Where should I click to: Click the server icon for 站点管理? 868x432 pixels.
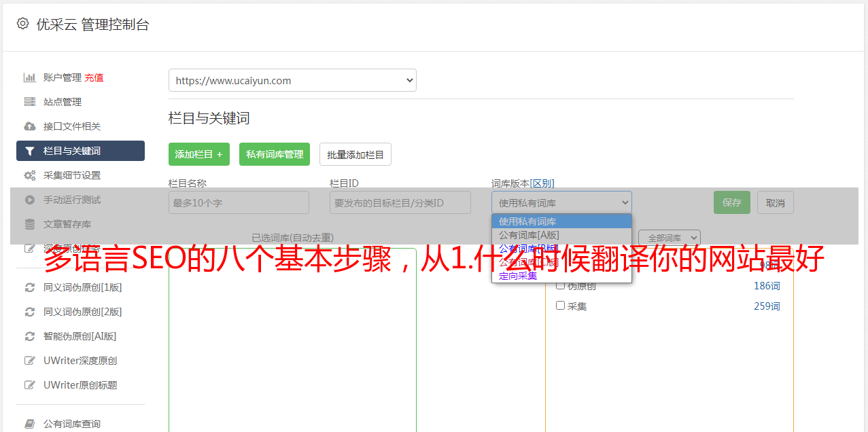pyautogui.click(x=30, y=102)
